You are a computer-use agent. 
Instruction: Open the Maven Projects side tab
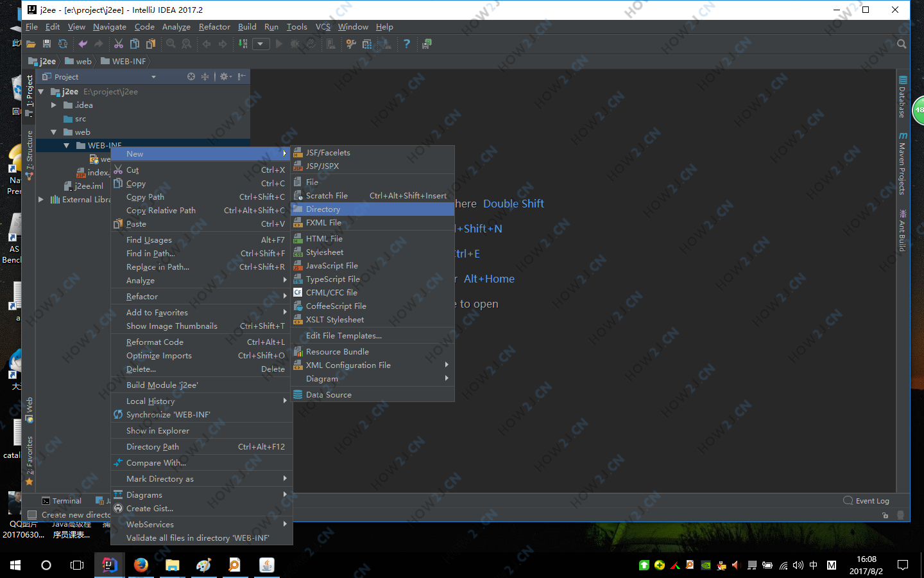coord(902,164)
